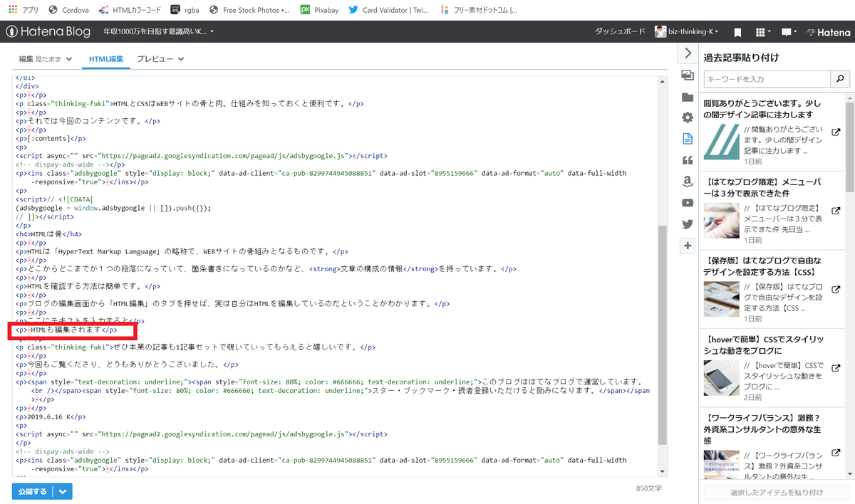Click the header bookmark icon
The height and width of the screenshot is (504, 855).
tap(737, 32)
